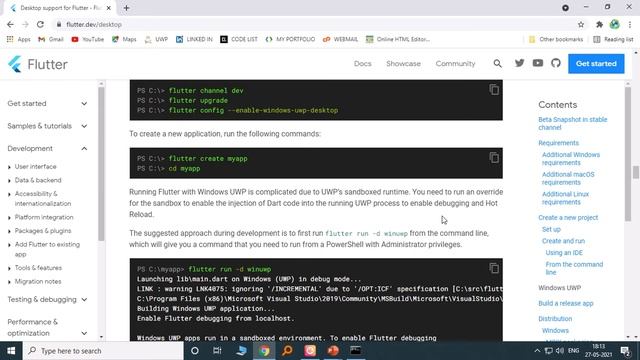Open the PowerPoint taskbar icon

tap(333, 351)
